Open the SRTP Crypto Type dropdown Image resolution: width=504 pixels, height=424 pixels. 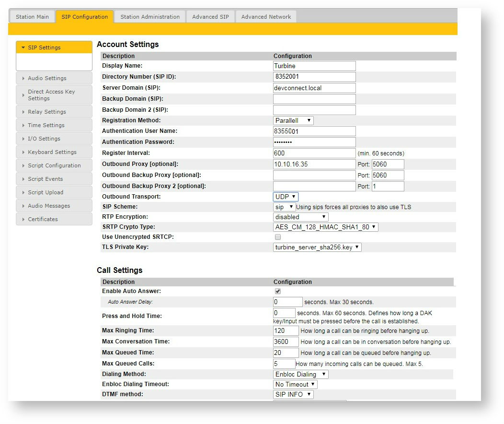pos(326,227)
